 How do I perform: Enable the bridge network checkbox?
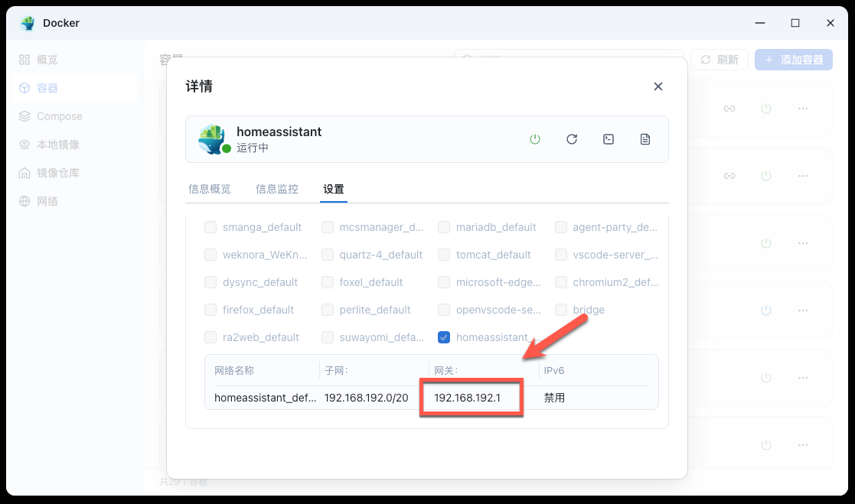(561, 310)
